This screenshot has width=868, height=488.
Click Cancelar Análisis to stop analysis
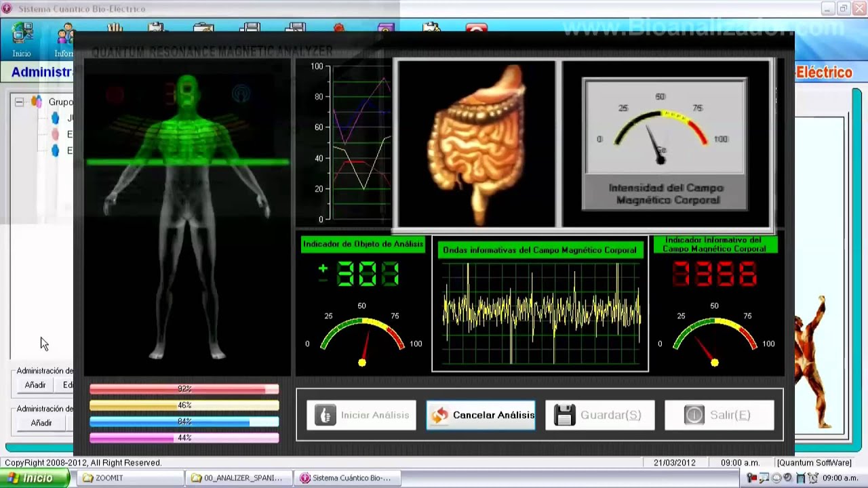[x=481, y=415]
